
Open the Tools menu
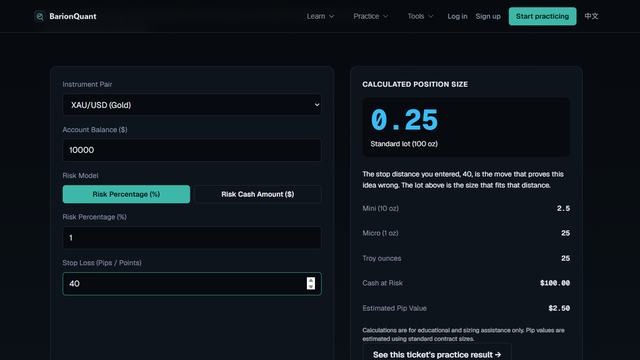[420, 16]
